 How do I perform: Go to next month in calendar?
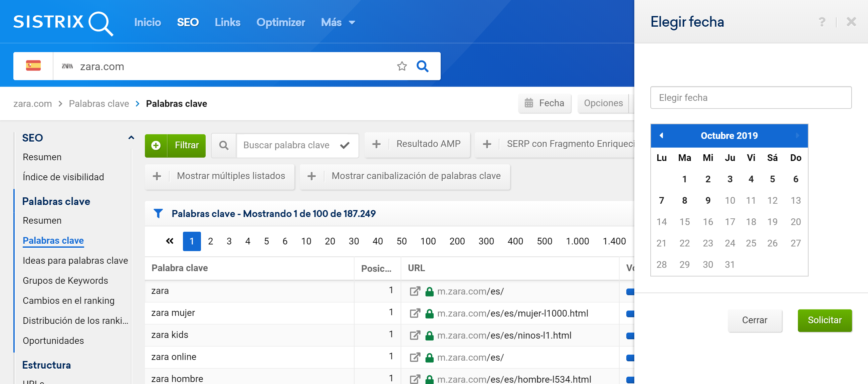797,135
